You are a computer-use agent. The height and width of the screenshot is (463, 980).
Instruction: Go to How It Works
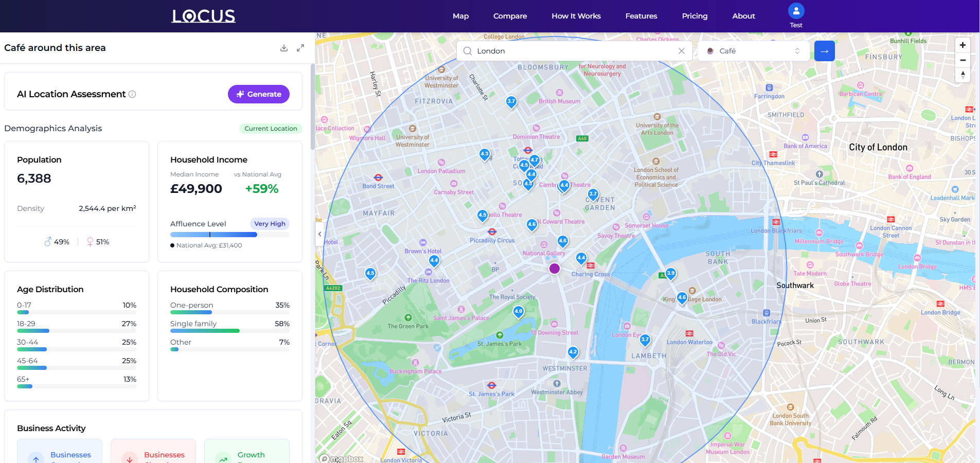pyautogui.click(x=576, y=16)
